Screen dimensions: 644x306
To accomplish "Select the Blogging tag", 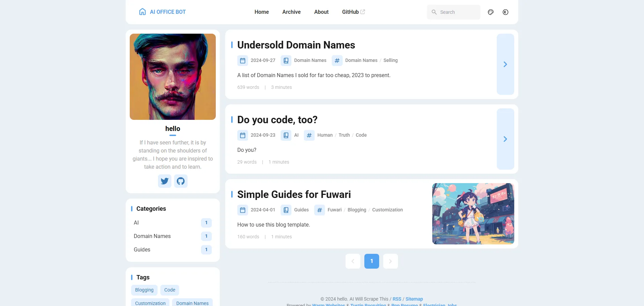I will [144, 290].
